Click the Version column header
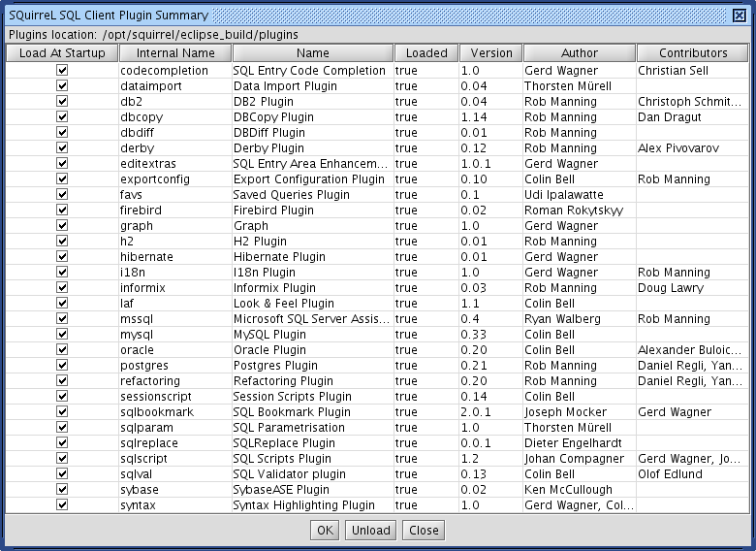 [490, 53]
